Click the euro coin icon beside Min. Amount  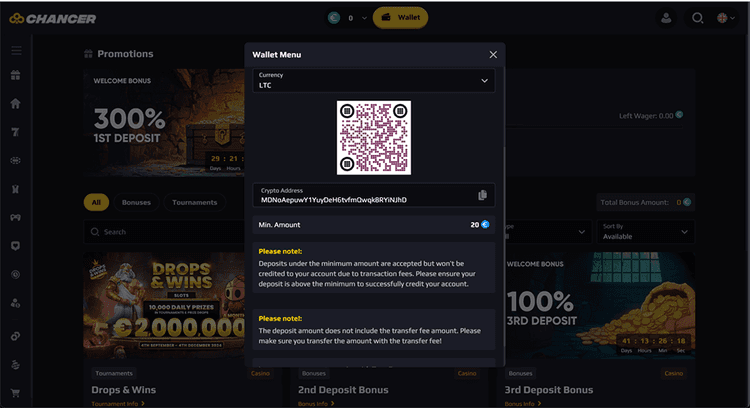(485, 224)
